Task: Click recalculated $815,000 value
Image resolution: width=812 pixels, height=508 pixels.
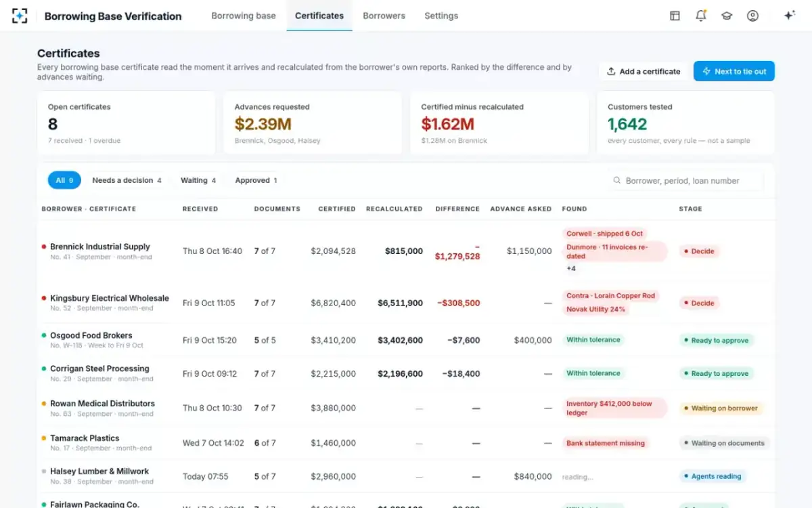Action: (404, 251)
